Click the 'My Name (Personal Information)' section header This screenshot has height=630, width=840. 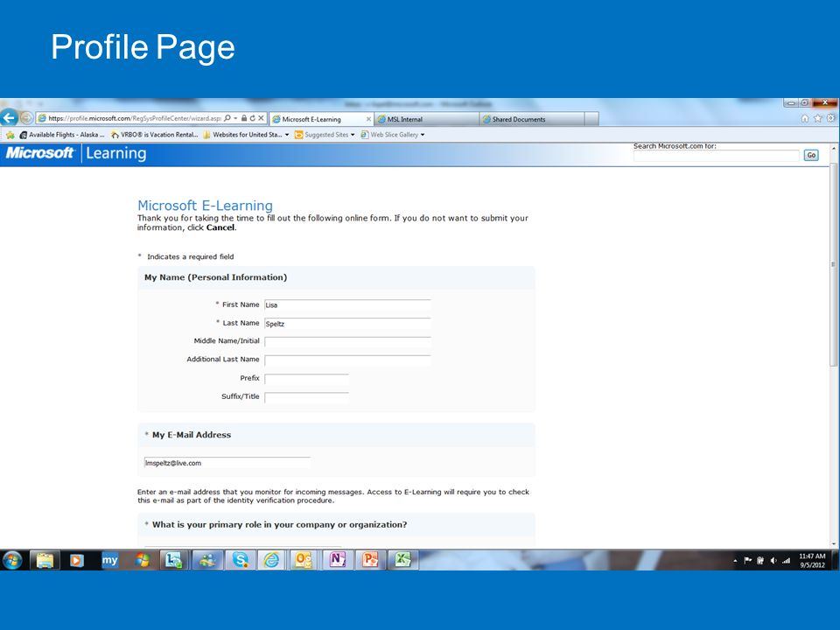(x=216, y=277)
